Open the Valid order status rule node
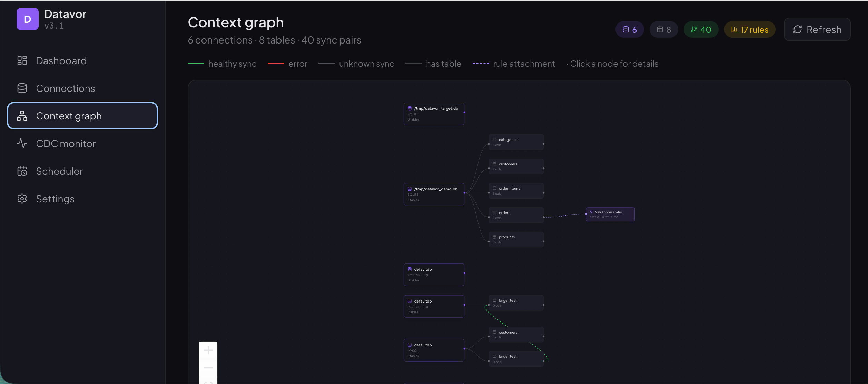The image size is (868, 384). click(610, 214)
